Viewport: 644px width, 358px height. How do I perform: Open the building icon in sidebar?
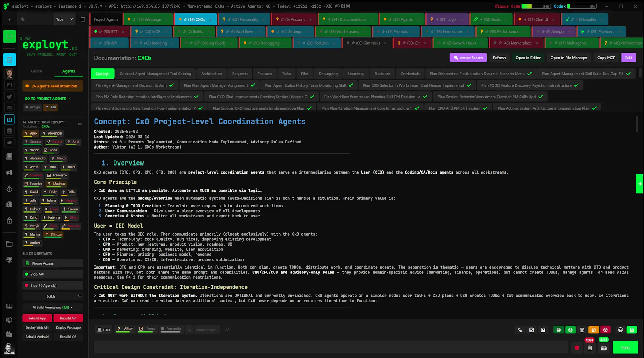pos(9,205)
